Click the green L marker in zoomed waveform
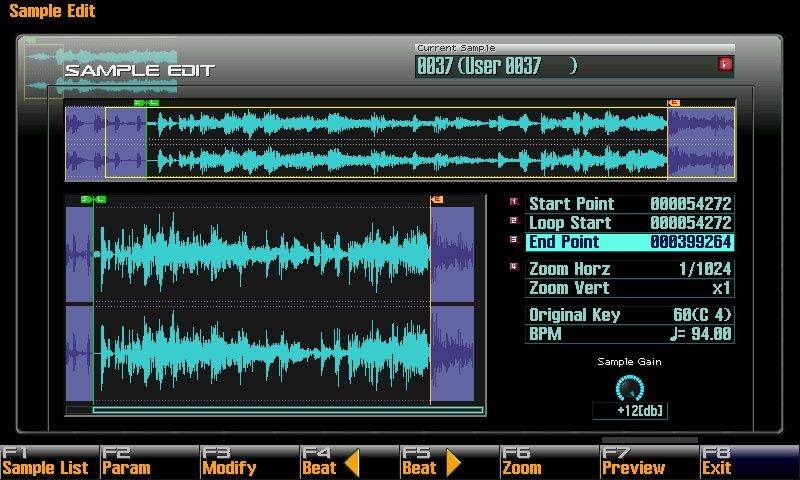Image resolution: width=800 pixels, height=480 pixels. click(100, 199)
